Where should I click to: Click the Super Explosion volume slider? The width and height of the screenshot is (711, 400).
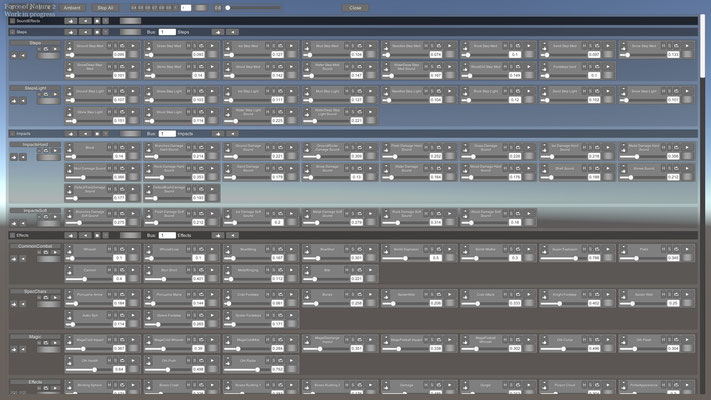564,258
